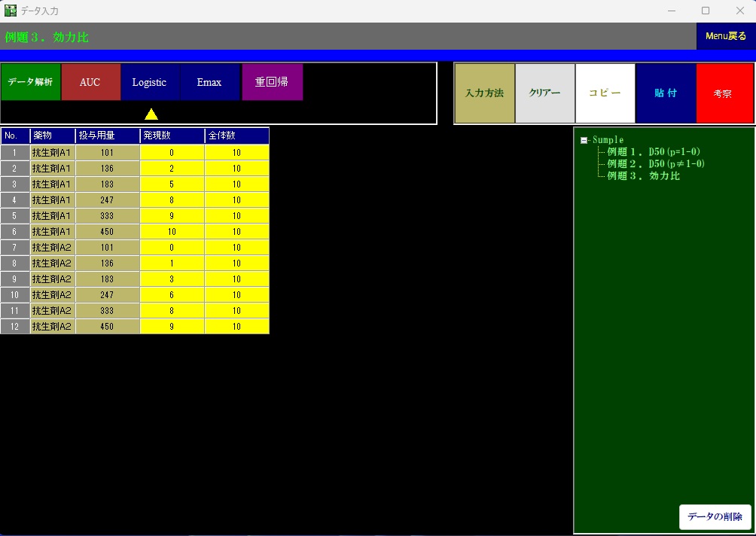Collapse the Sumple tree node
The image size is (756, 536).
click(584, 140)
